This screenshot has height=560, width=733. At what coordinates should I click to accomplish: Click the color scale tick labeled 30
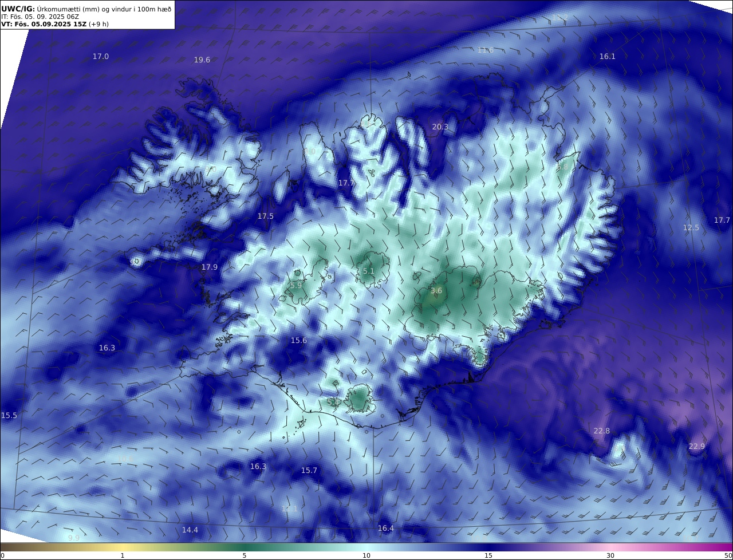[x=610, y=555]
